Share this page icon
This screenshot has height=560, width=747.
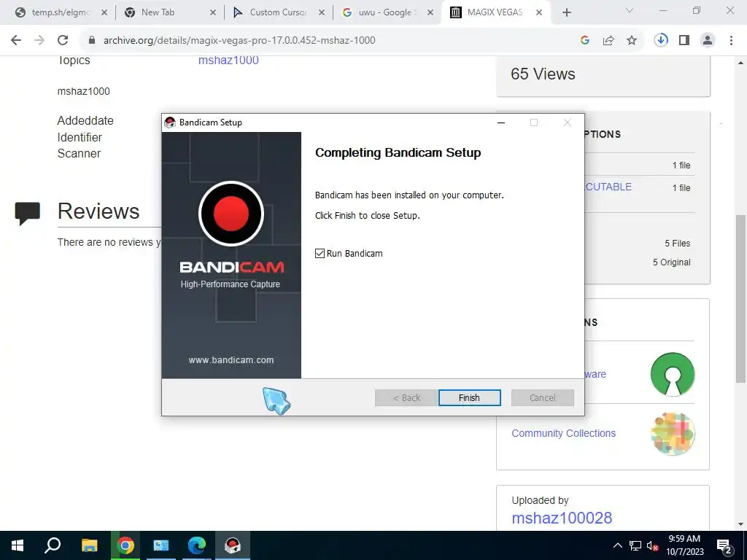608,41
